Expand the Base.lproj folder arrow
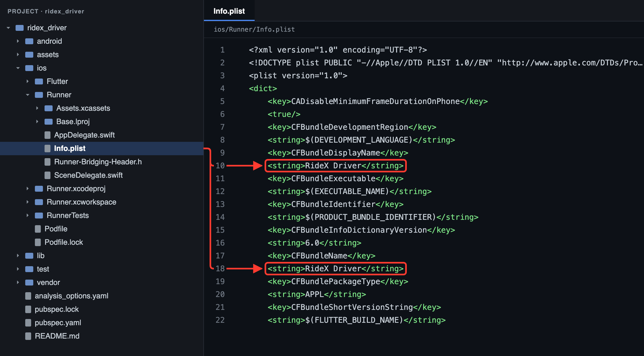The image size is (644, 356). pyautogui.click(x=37, y=122)
